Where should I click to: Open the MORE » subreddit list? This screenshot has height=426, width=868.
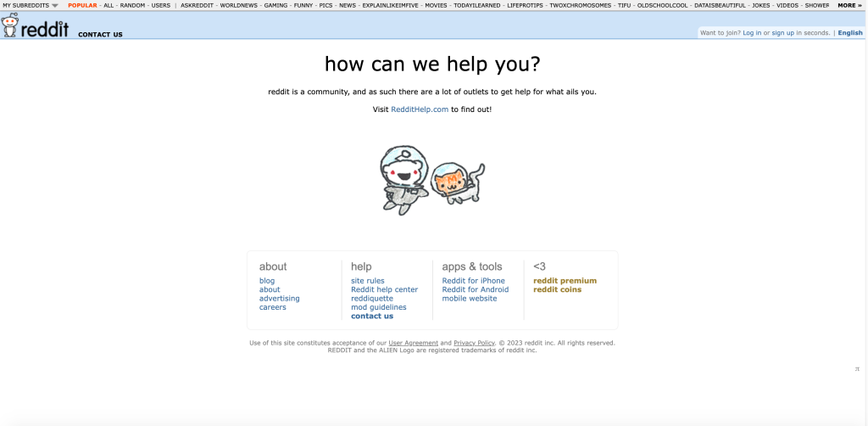pos(849,5)
